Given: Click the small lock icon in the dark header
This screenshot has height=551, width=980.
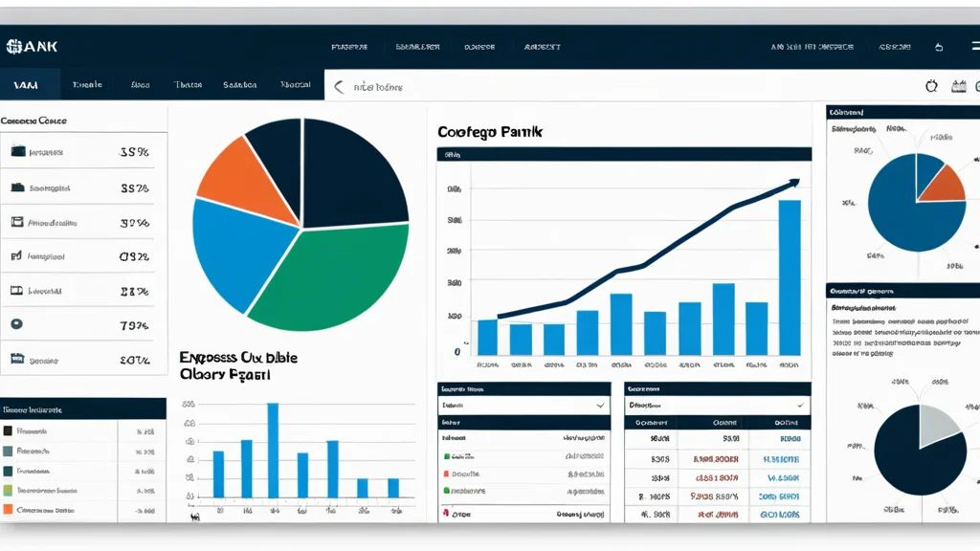Looking at the screenshot, I should tap(939, 47).
